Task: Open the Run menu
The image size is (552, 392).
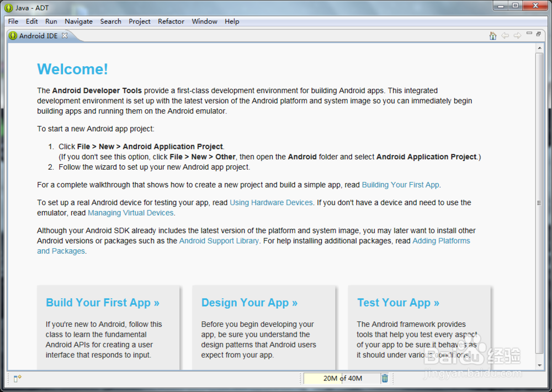Action: pos(51,22)
